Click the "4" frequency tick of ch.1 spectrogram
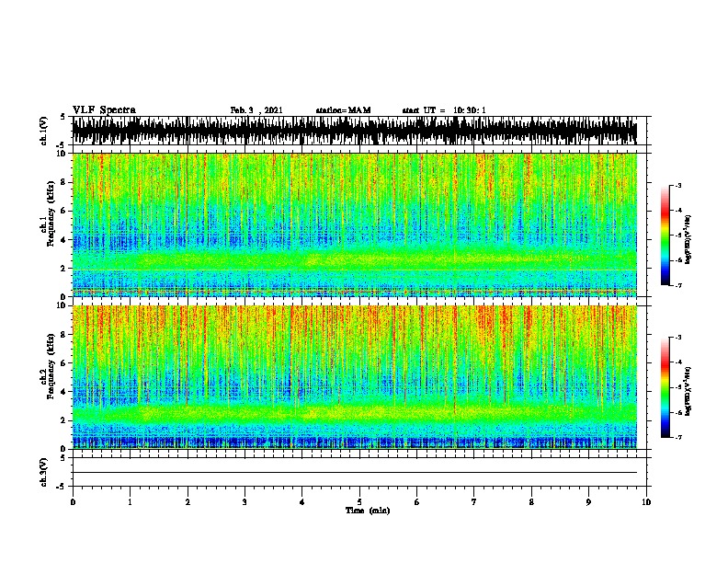Screen dimensions: 728x563 [64, 240]
